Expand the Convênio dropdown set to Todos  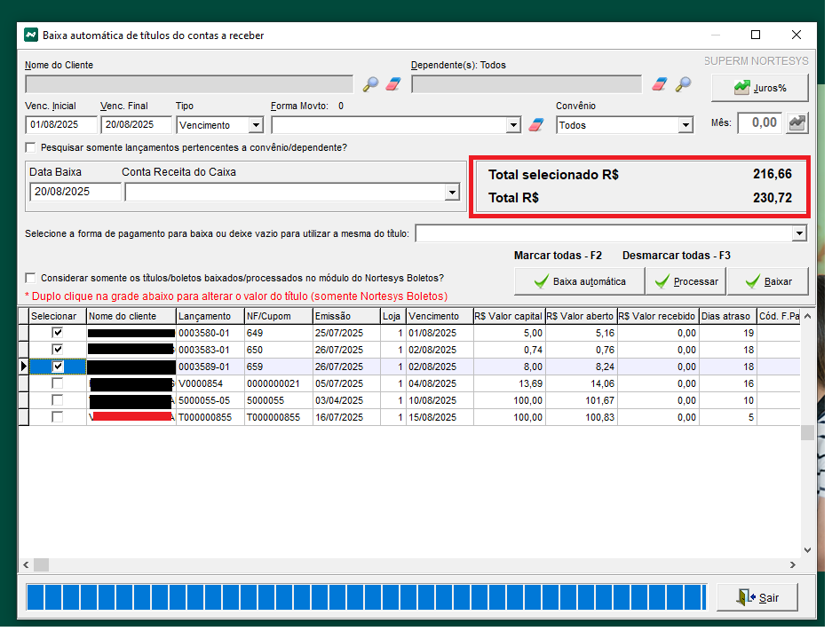pyautogui.click(x=685, y=126)
